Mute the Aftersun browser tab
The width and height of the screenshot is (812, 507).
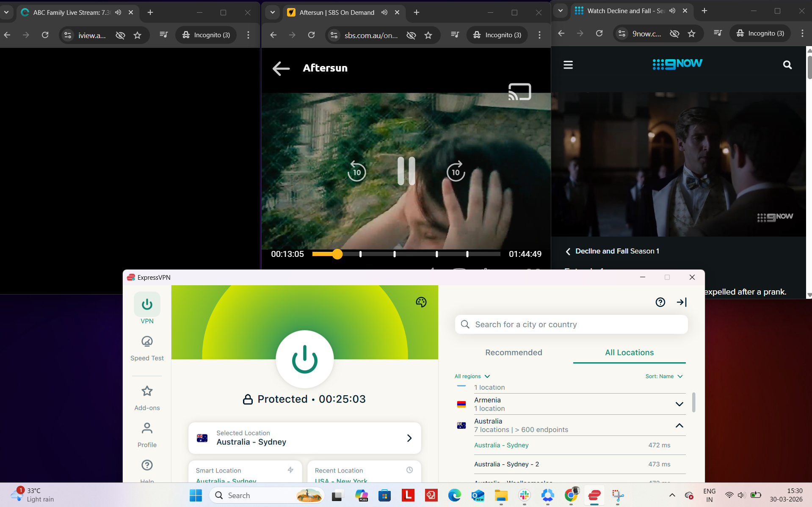click(385, 12)
